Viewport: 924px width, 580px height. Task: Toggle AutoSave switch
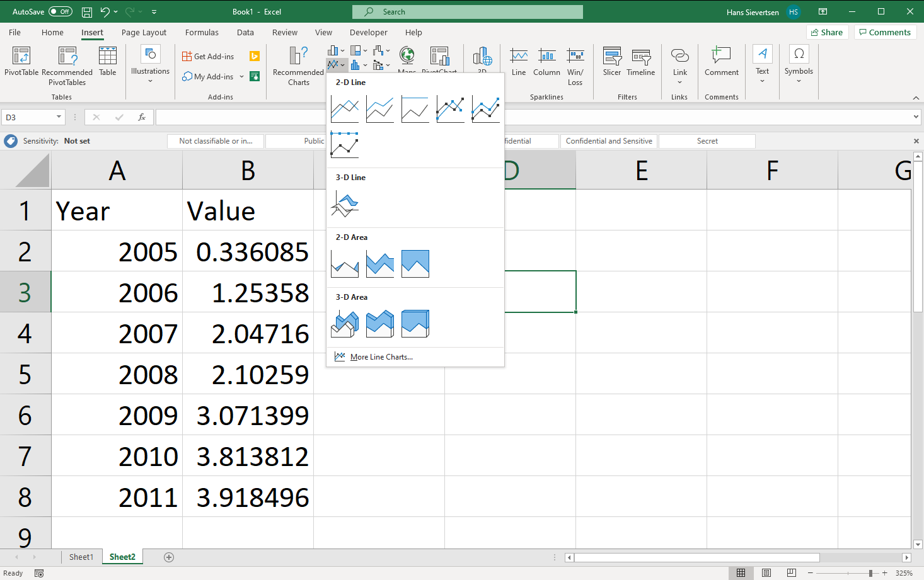[x=61, y=12]
